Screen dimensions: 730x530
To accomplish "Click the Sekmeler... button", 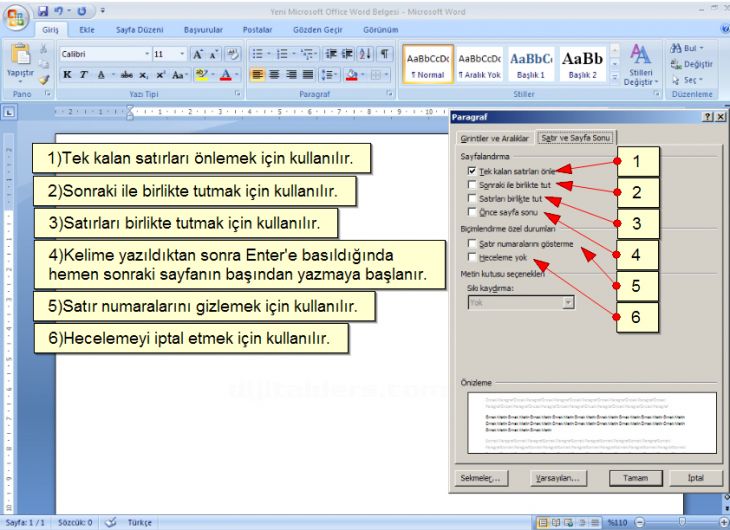I will [480, 478].
